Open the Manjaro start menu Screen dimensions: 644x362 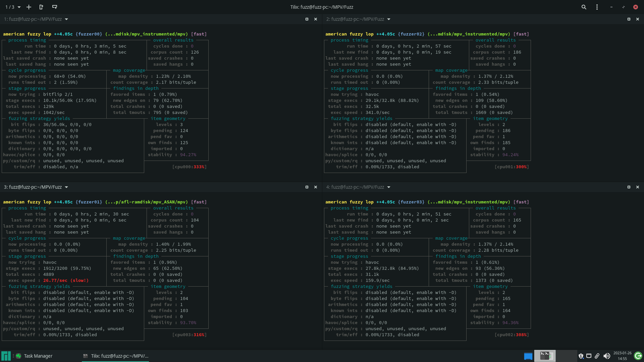(x=6, y=356)
